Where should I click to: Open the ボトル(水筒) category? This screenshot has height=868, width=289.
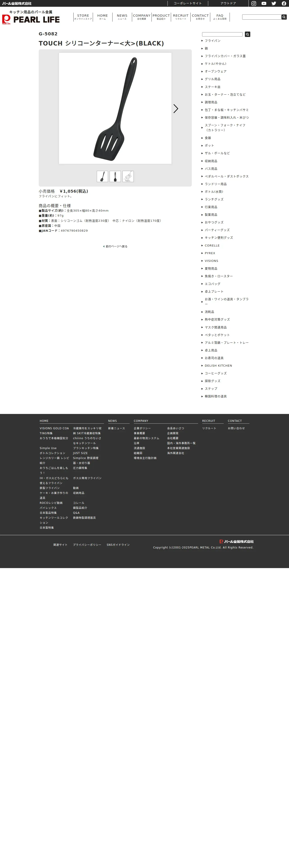click(214, 192)
